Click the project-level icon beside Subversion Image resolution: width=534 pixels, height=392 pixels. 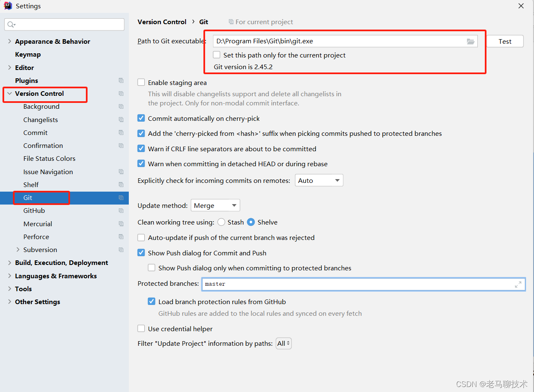tap(121, 250)
